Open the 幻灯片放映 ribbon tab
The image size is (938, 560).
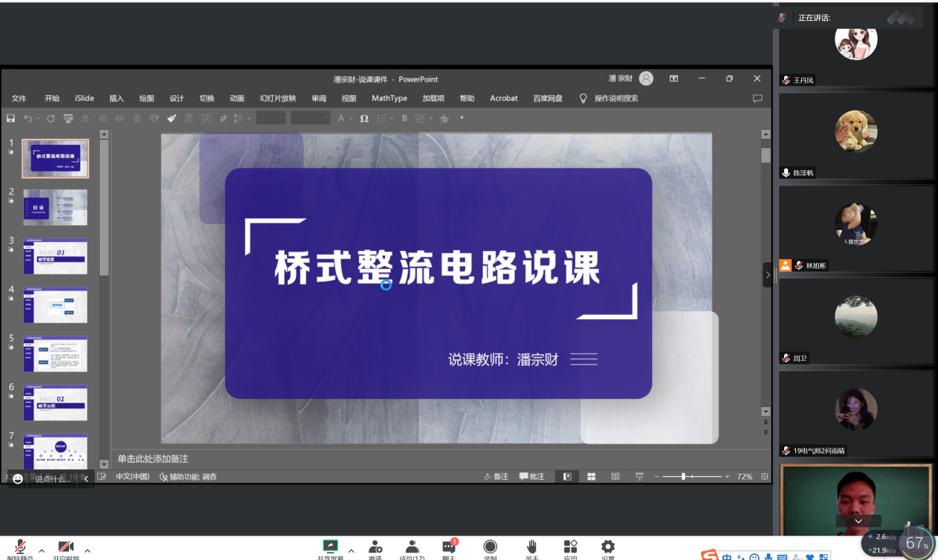pyautogui.click(x=278, y=98)
